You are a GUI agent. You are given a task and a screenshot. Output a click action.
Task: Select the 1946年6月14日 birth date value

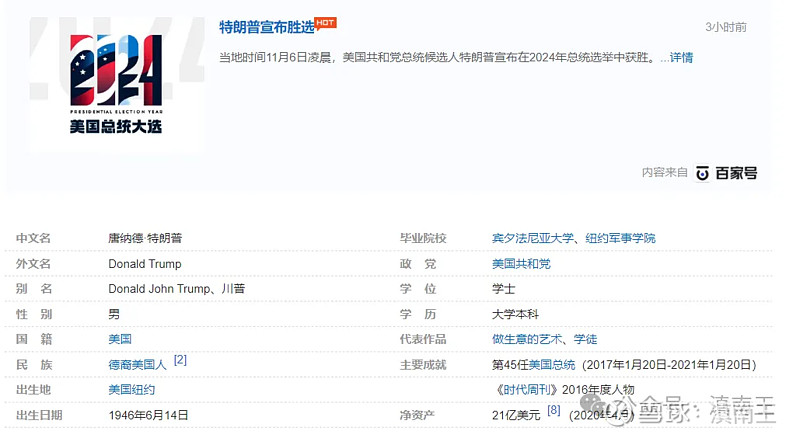coord(148,416)
